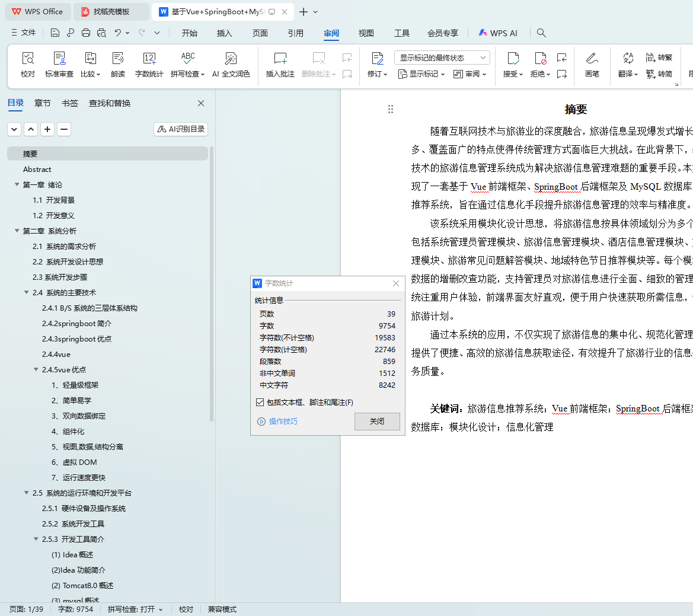The image size is (693, 616).
Task: Click the WPS Office home tab
Action: click(x=37, y=11)
